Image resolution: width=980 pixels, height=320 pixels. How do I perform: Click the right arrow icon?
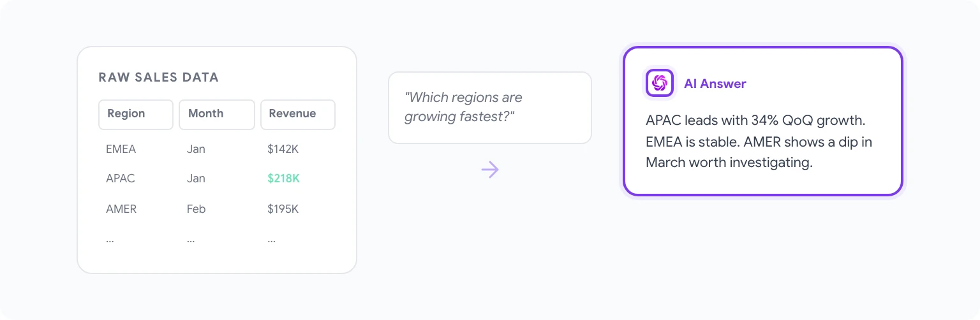click(x=490, y=170)
